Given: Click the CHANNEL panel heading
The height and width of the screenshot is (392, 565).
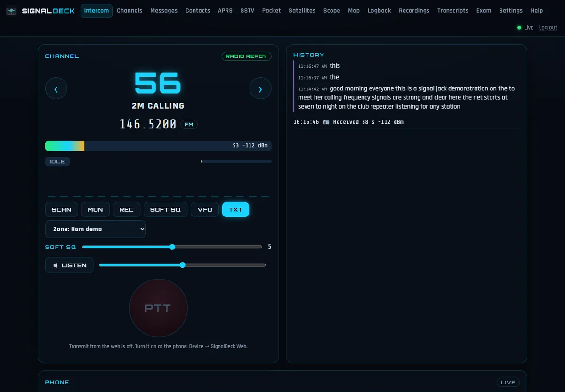Looking at the screenshot, I should (62, 56).
